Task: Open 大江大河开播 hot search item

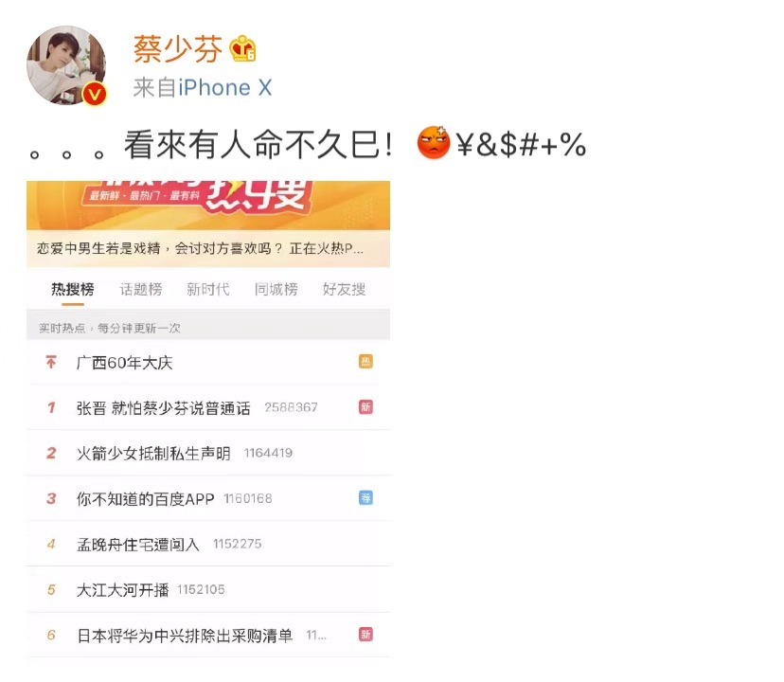Action: click(208, 589)
